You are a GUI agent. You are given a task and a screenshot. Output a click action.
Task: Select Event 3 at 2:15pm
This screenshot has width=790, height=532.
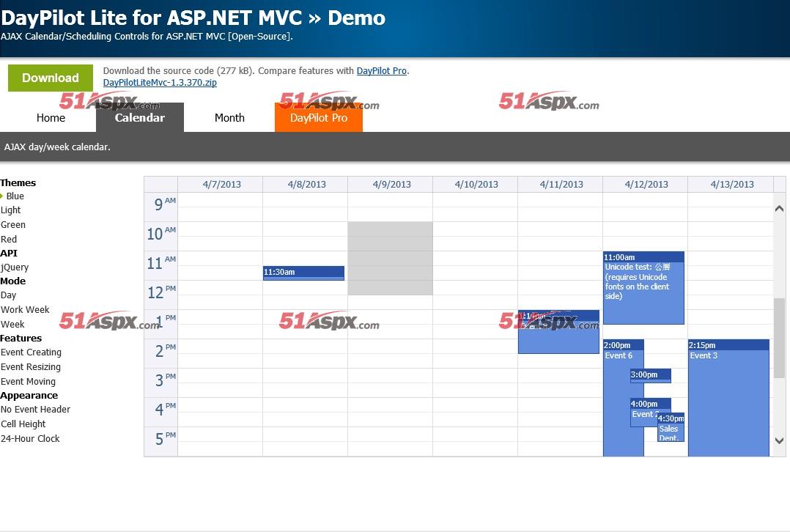[728, 398]
